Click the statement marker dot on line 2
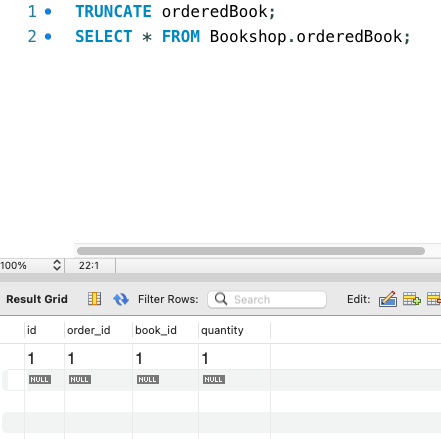441x439 pixels. [x=48, y=36]
